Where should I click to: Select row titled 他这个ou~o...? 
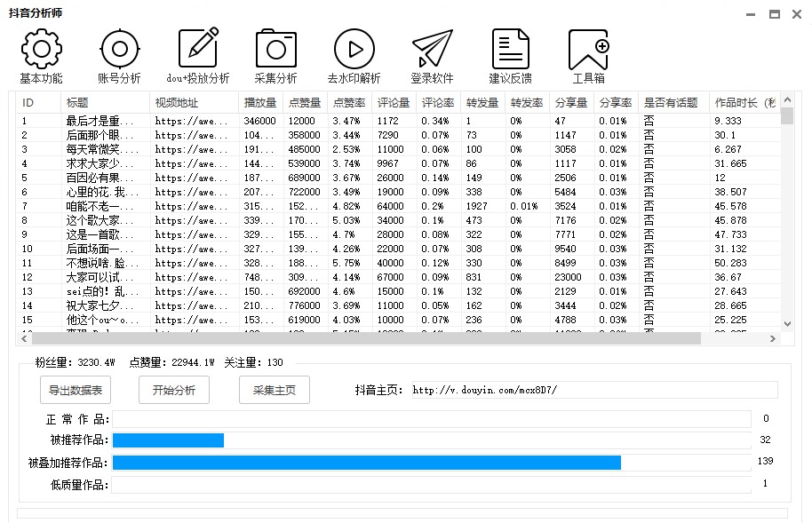398,320
